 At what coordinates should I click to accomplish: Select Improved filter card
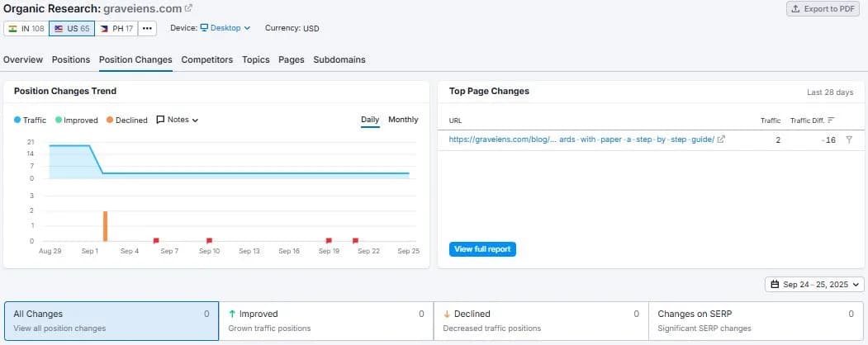(x=326, y=321)
